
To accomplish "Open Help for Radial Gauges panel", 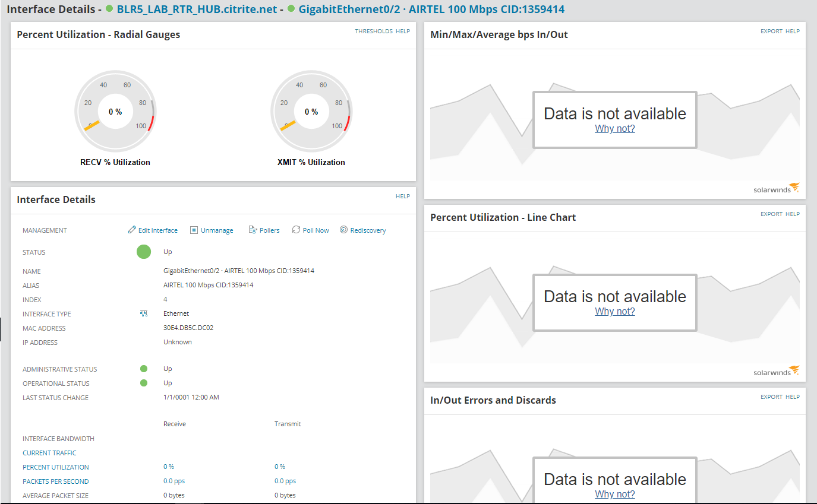I will tap(403, 31).
